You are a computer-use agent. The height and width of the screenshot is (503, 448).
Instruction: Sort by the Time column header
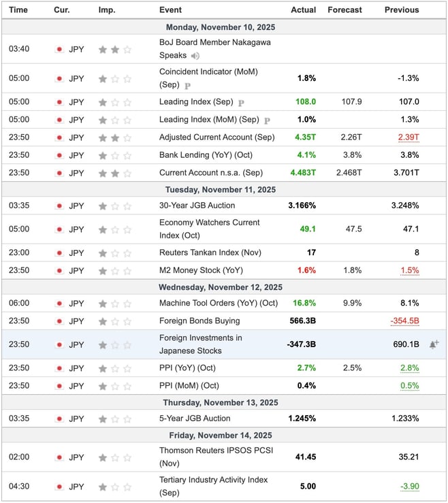(18, 10)
